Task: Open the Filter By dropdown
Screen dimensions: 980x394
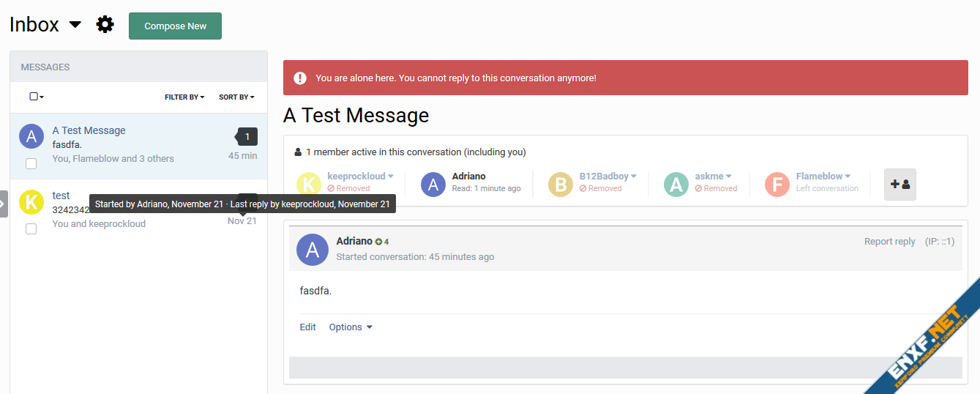Action: click(x=184, y=97)
